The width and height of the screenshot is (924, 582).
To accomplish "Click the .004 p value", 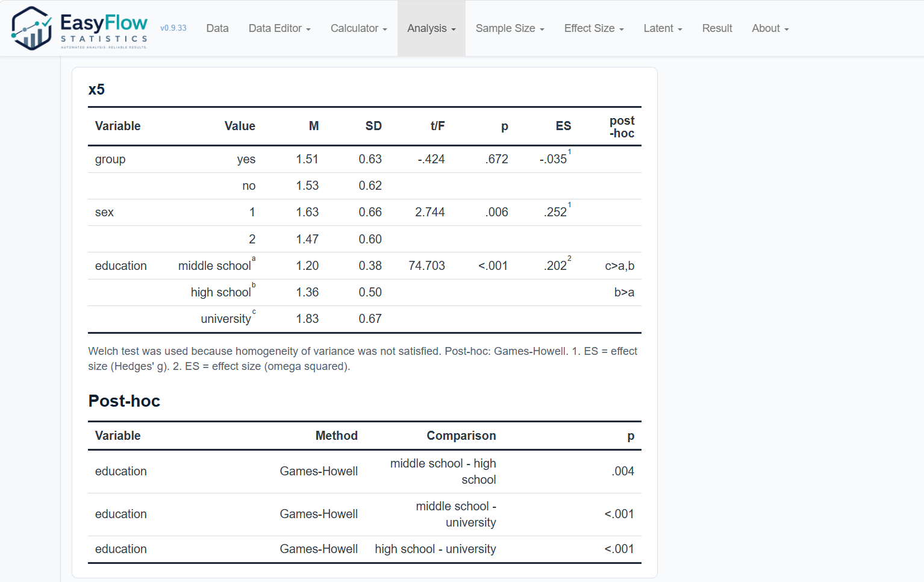I will click(x=623, y=471).
